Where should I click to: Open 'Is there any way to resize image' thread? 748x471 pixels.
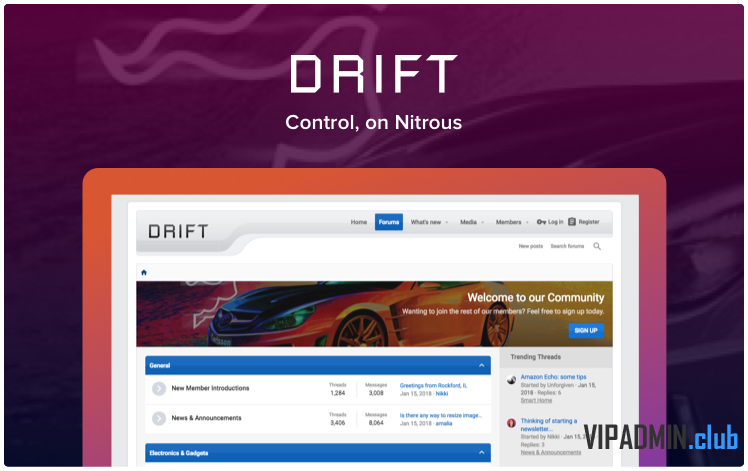point(441,416)
